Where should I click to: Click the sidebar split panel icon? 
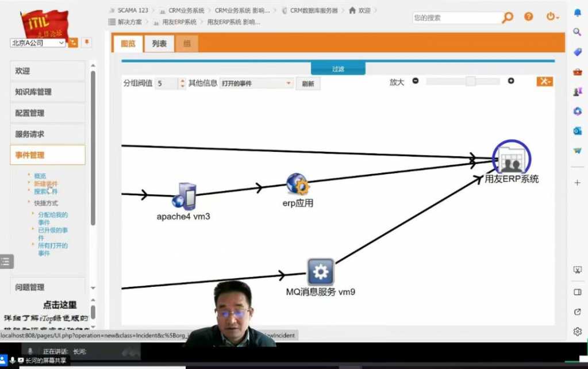(x=578, y=292)
